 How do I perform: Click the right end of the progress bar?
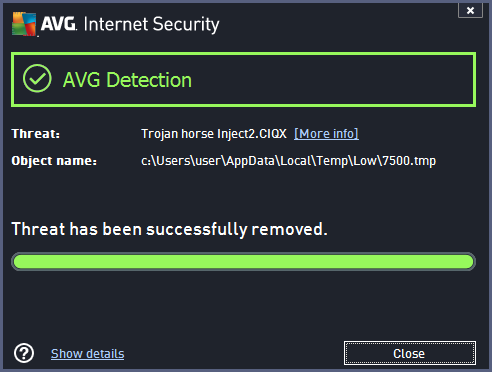tap(468, 261)
